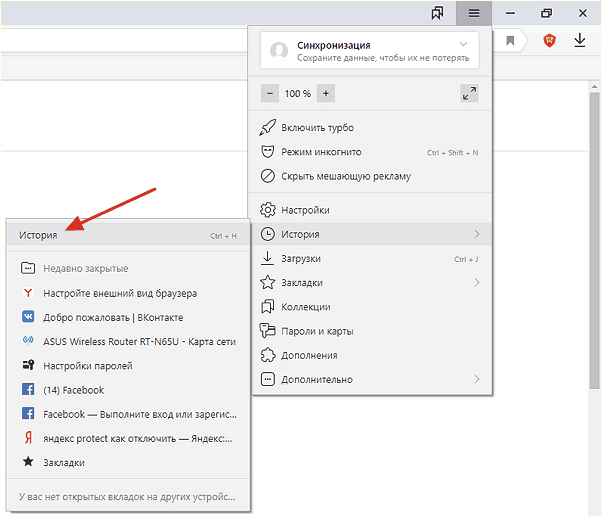Click the 100 % zoom value

tap(298, 94)
